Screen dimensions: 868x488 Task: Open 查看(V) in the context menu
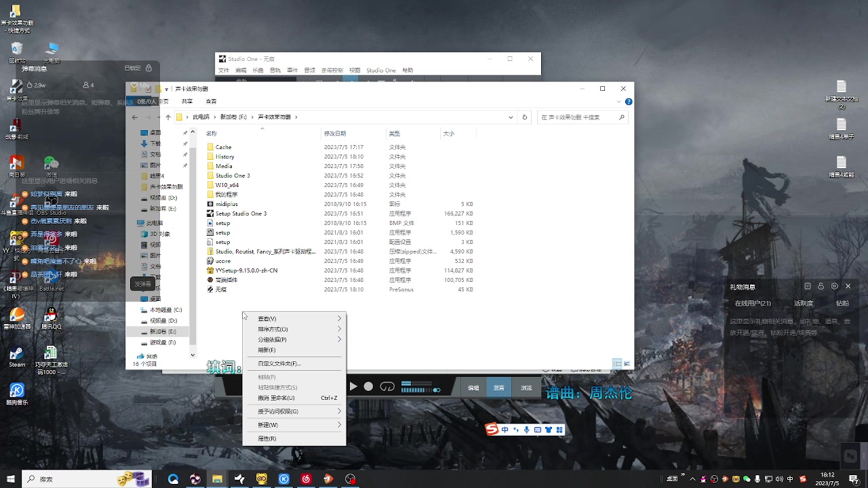(294, 319)
